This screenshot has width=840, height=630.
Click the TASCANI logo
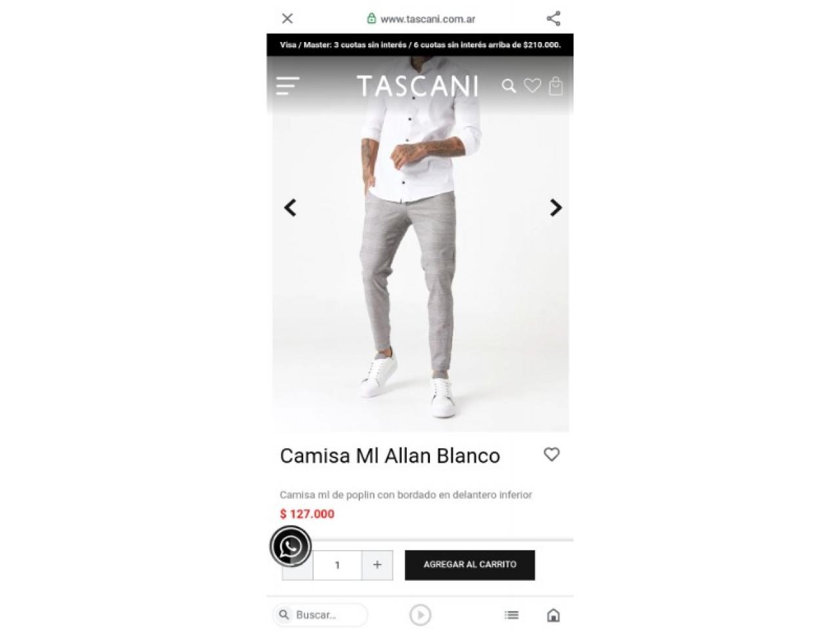tap(417, 86)
